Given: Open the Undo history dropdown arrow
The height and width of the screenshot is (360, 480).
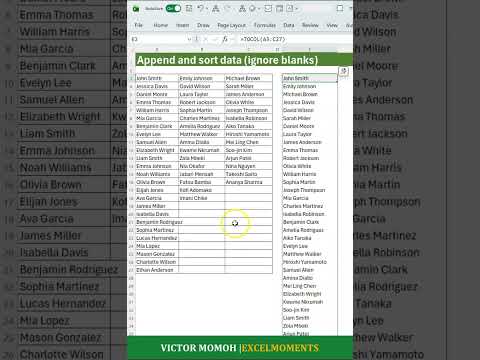Looking at the screenshot, I should [207, 9].
